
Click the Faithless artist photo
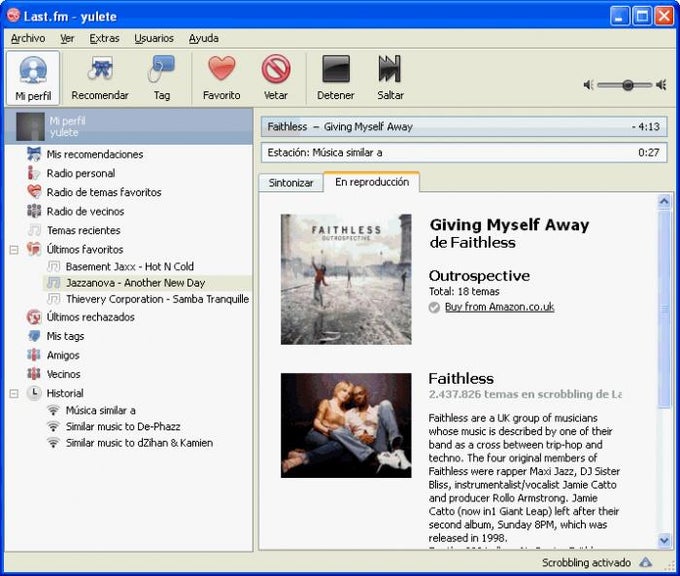click(346, 425)
